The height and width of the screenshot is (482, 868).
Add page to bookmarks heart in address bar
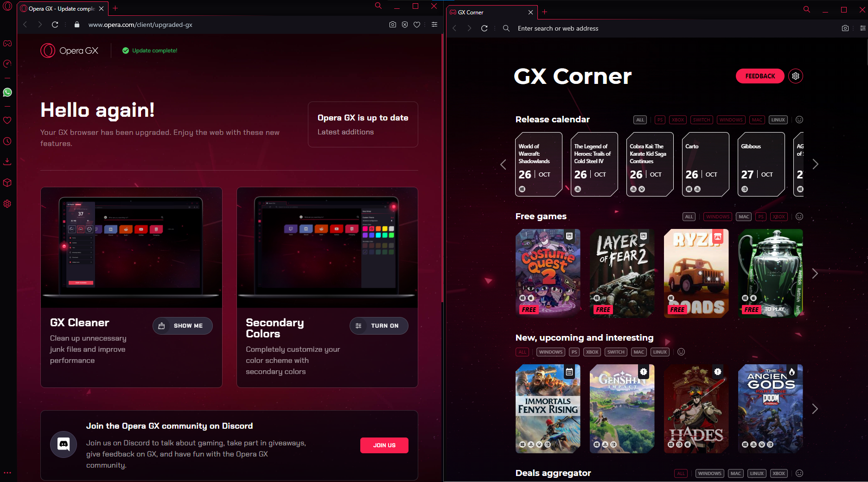coord(417,25)
